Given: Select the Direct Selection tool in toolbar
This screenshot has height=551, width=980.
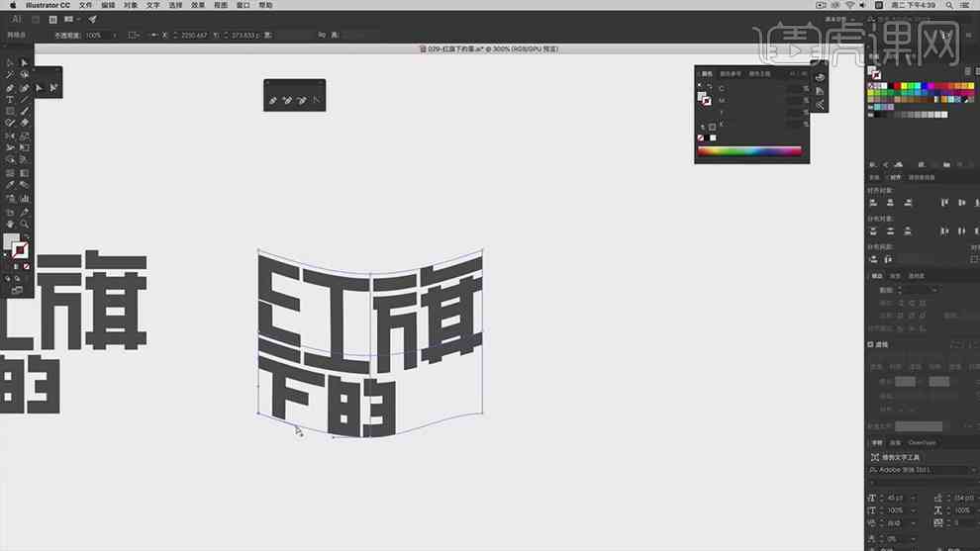Looking at the screenshot, I should coord(25,62).
